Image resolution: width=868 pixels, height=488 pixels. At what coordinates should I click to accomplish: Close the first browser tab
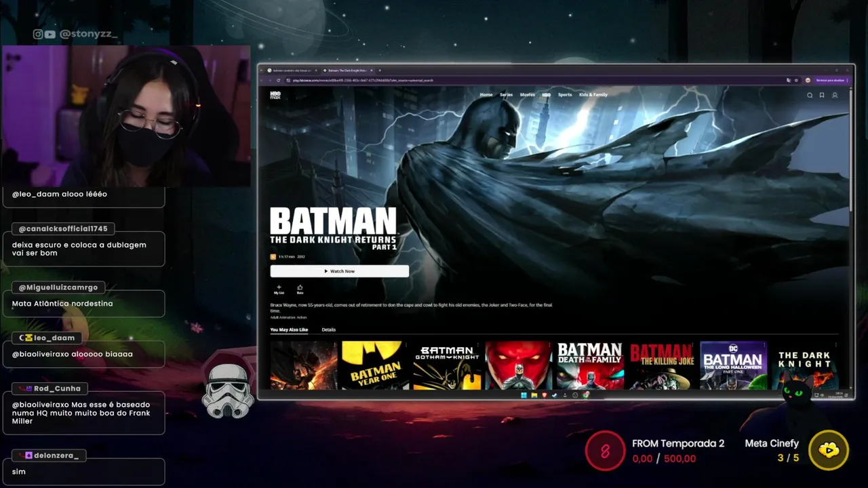point(315,70)
